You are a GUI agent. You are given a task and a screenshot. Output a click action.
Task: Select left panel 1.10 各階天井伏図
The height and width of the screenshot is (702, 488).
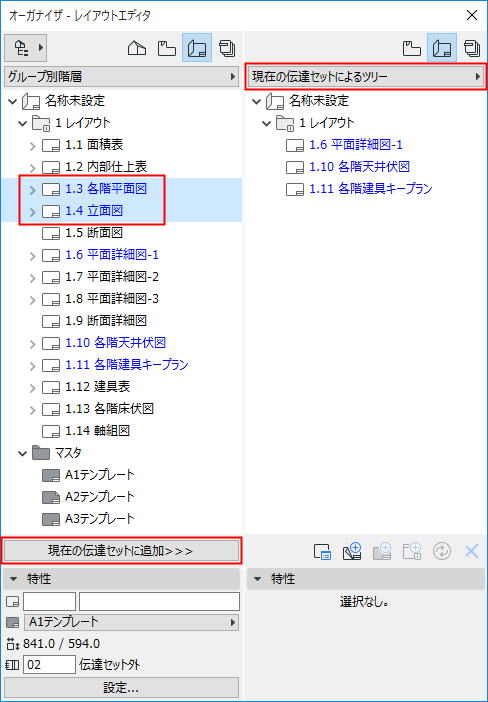[x=116, y=342]
